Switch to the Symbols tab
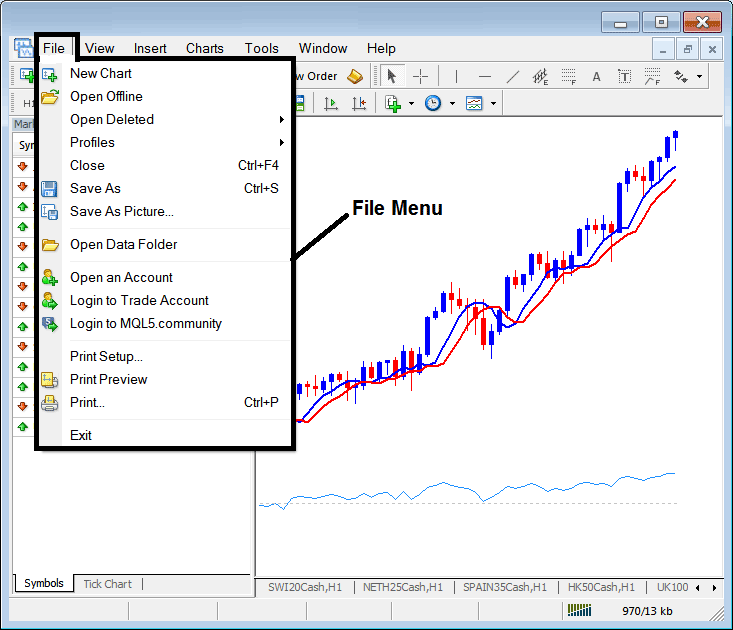Viewport: 733px width, 630px height. click(44, 583)
